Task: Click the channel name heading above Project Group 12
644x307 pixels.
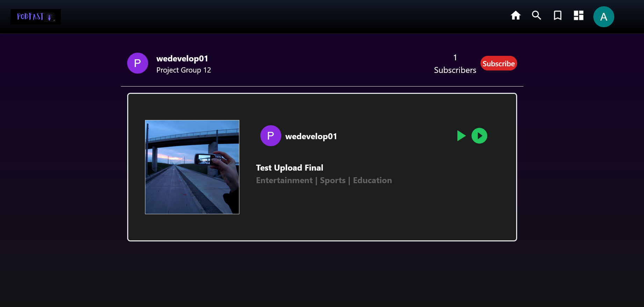Action: (182, 59)
